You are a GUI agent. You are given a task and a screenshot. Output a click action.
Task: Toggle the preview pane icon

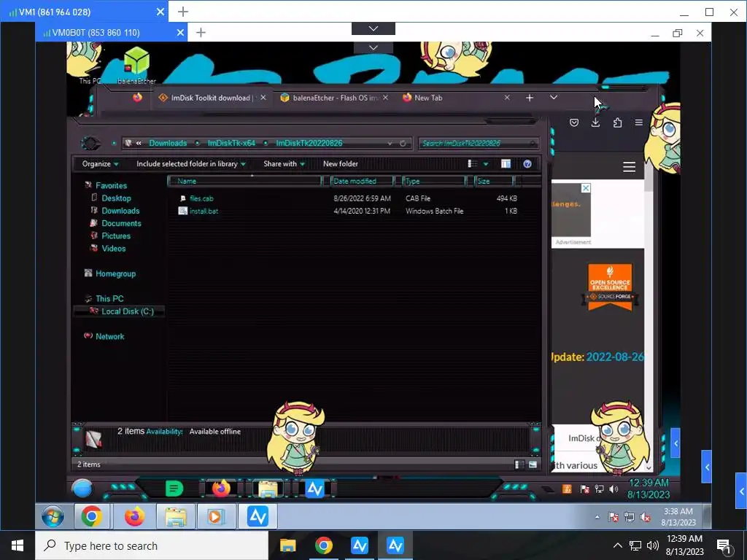click(x=506, y=164)
